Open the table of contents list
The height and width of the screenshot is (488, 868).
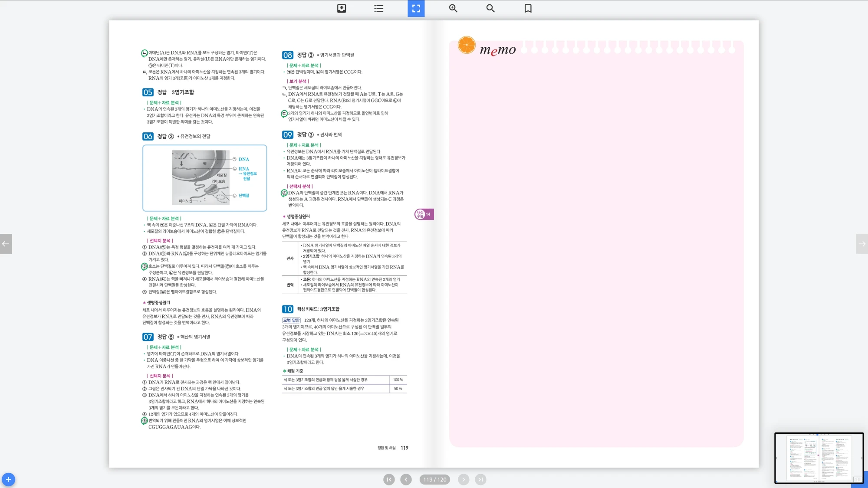pyautogui.click(x=378, y=8)
